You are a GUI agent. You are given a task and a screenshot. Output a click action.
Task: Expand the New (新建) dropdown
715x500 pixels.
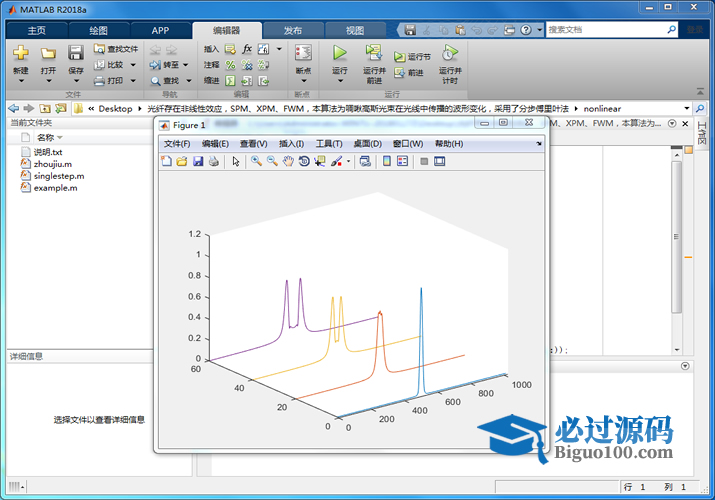coord(20,71)
